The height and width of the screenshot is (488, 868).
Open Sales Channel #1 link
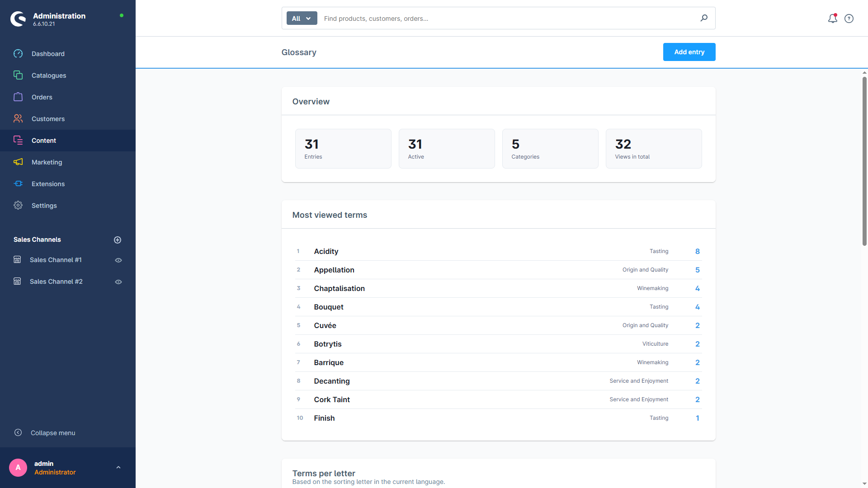(x=56, y=260)
